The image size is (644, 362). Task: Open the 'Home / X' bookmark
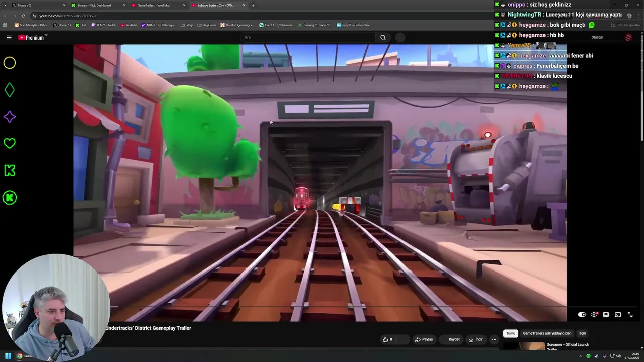click(x=62, y=25)
